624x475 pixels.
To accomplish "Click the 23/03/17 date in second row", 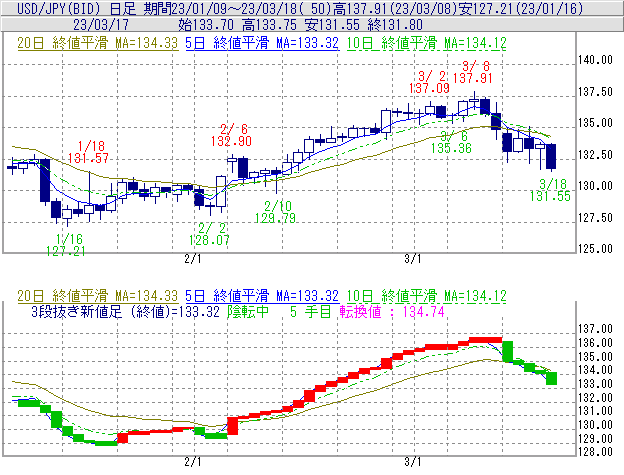I will (101, 25).
